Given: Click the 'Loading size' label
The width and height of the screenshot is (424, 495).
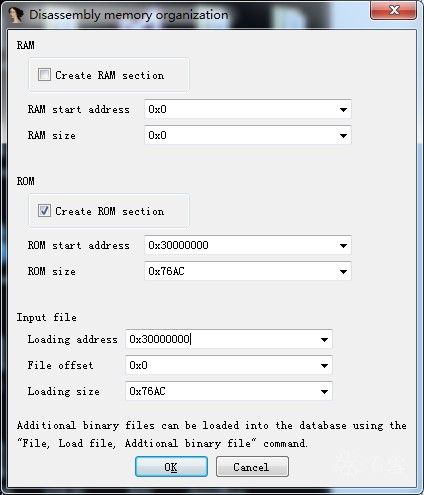Looking at the screenshot, I should point(64,391).
